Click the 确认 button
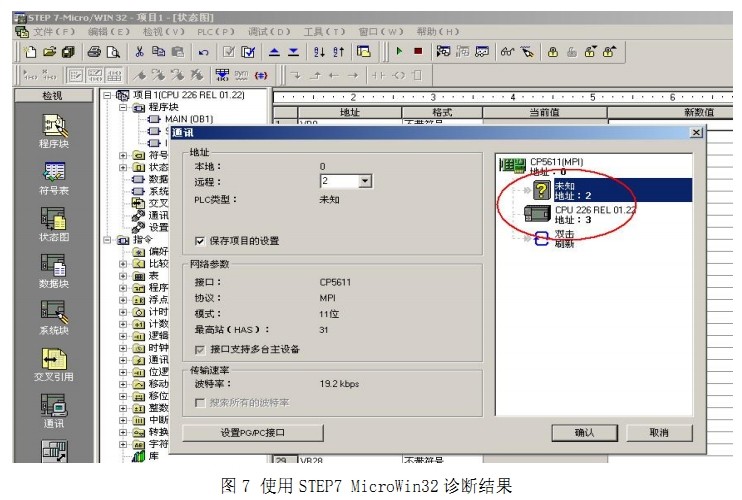Viewport: 742px width, 500px height. pos(584,433)
